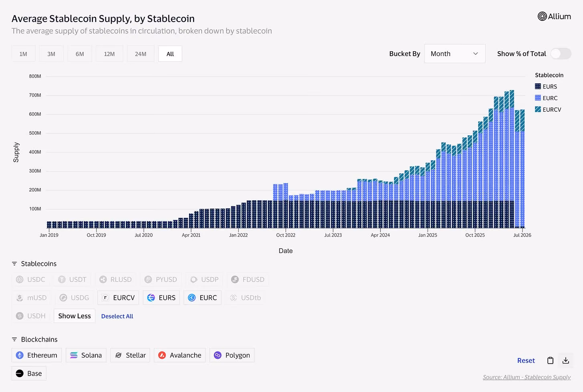This screenshot has height=392, width=583.
Task: Click the EURS coin icon
Action: tap(151, 298)
